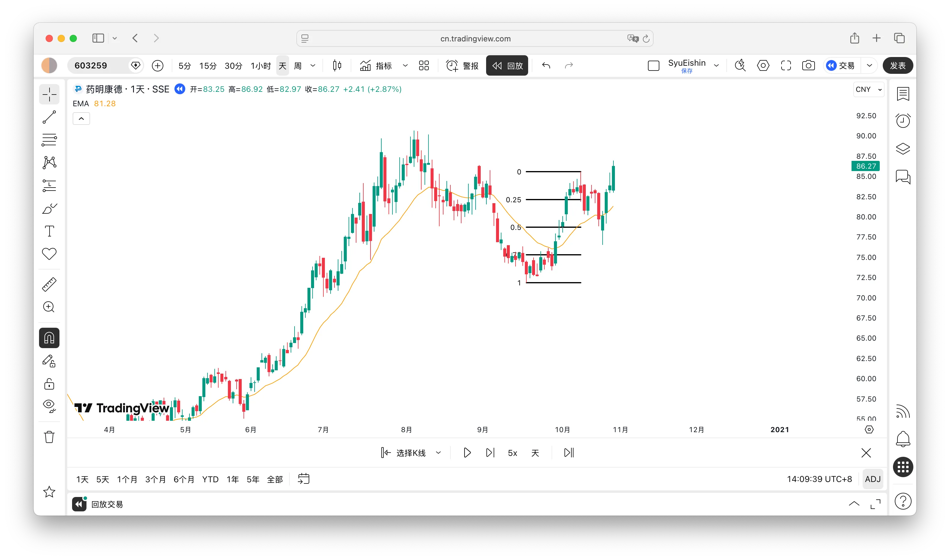Viewport: 950px width, 560px height.
Task: Activate the zoom in tool
Action: tap(50, 307)
